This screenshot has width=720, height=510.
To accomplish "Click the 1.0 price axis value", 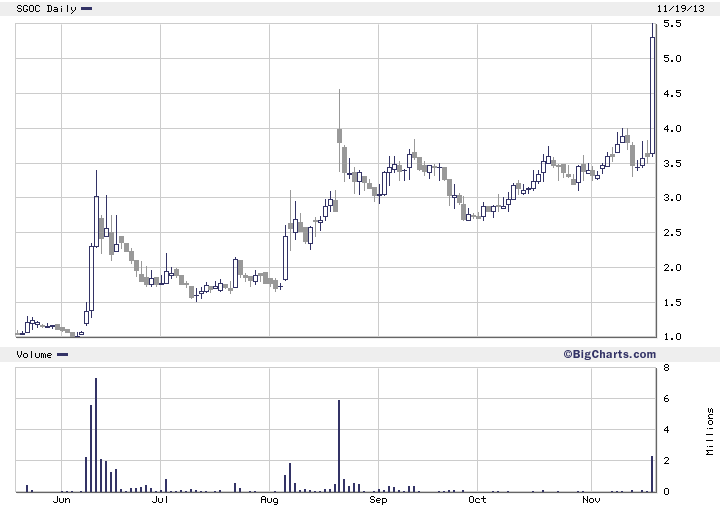I will click(x=672, y=336).
